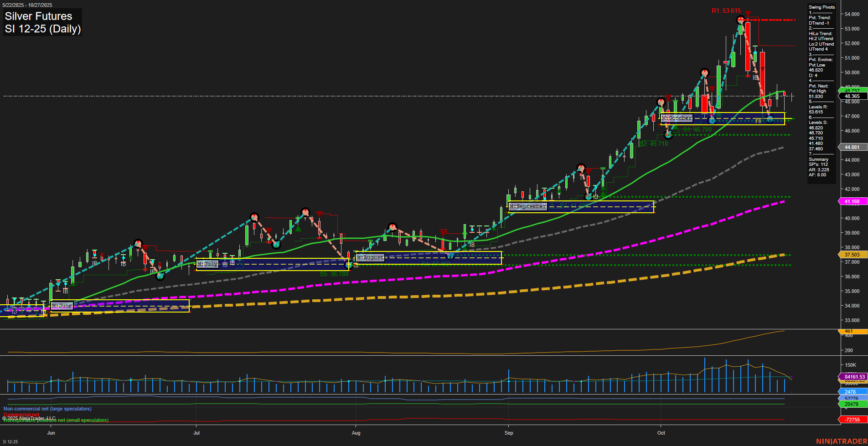Click the 5/22/2025 - 10/27/2025 date range label

pyautogui.click(x=27, y=5)
